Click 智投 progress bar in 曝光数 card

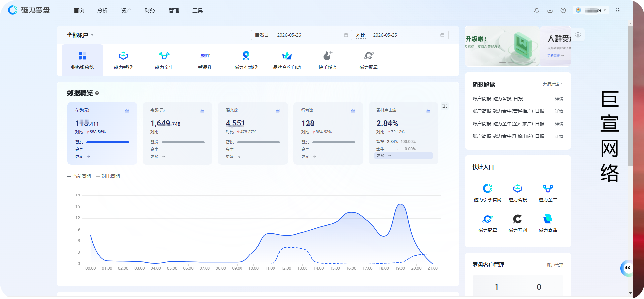coord(258,142)
